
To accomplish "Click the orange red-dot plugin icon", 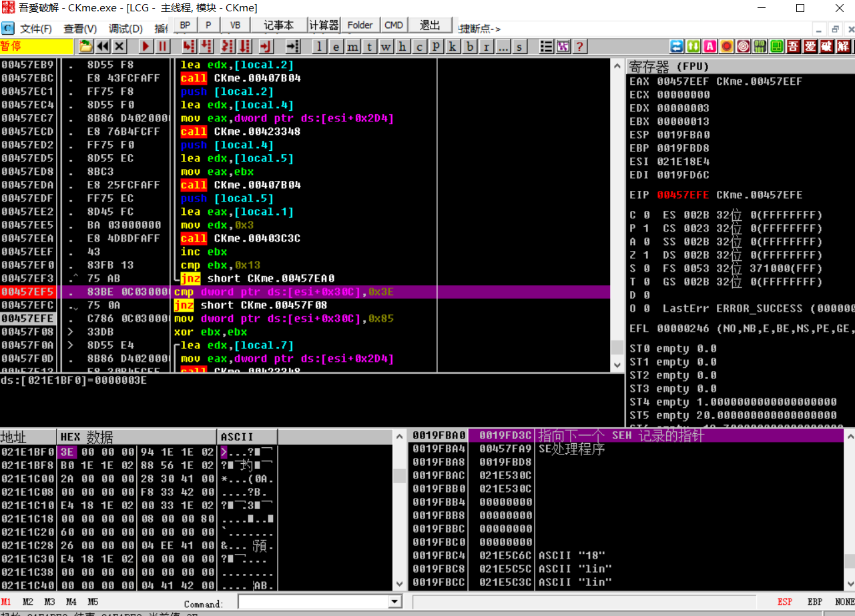I will pyautogui.click(x=727, y=46).
